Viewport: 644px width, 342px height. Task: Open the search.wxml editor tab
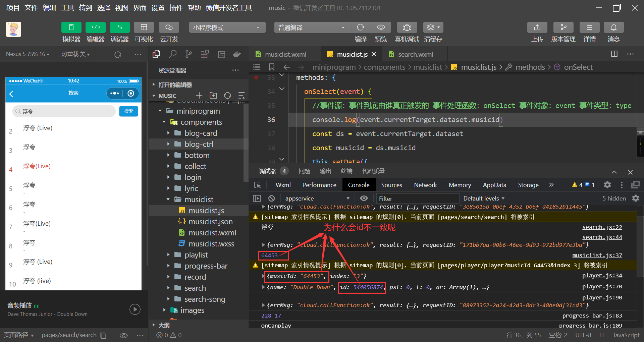[415, 54]
